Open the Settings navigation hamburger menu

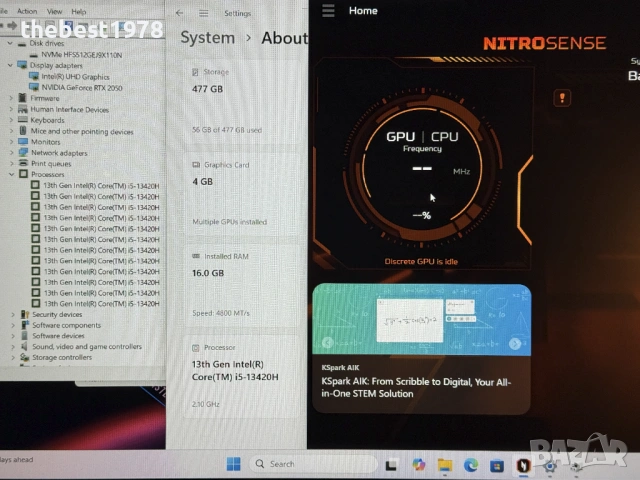tap(204, 13)
